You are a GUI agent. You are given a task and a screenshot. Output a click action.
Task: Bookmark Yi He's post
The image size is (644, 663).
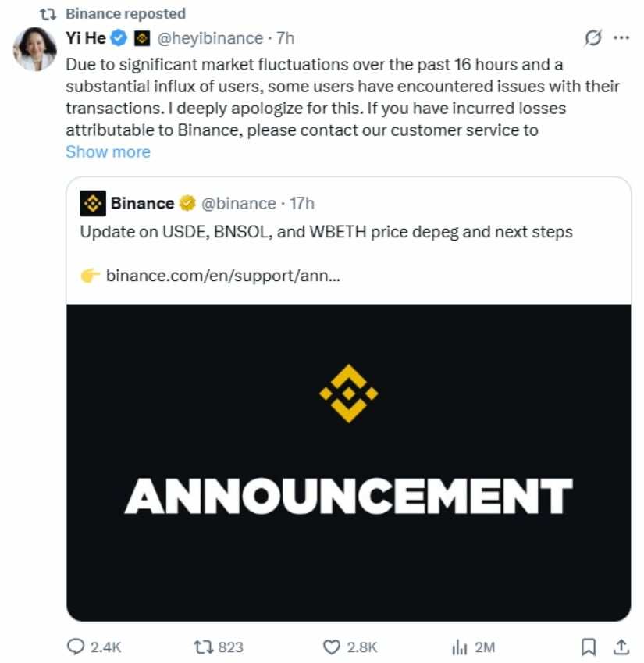[x=589, y=647]
